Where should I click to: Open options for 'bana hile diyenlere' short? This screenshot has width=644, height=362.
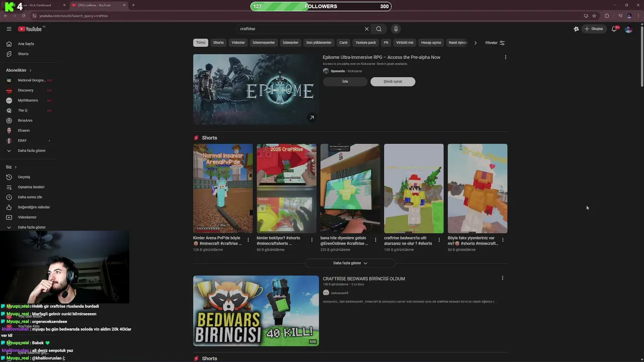tap(375, 240)
